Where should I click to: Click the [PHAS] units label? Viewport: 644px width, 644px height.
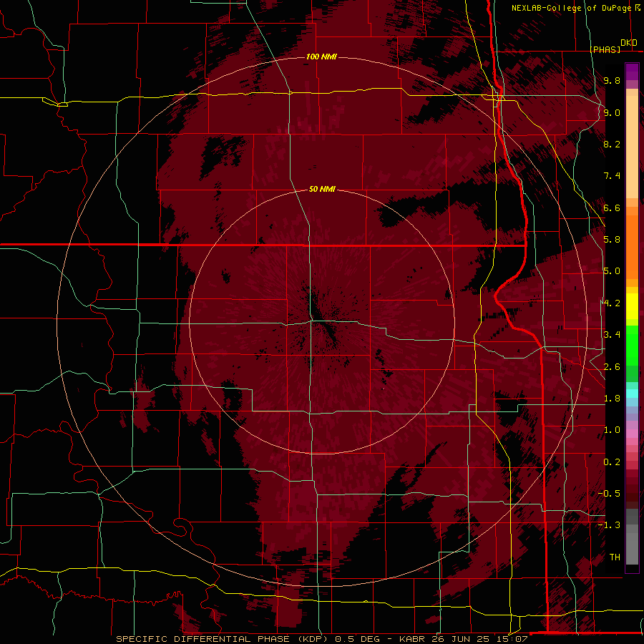tap(605, 49)
